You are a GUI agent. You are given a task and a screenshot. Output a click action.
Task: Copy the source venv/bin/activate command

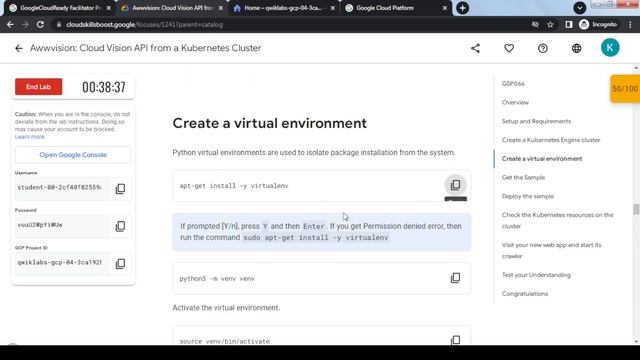coord(455,340)
